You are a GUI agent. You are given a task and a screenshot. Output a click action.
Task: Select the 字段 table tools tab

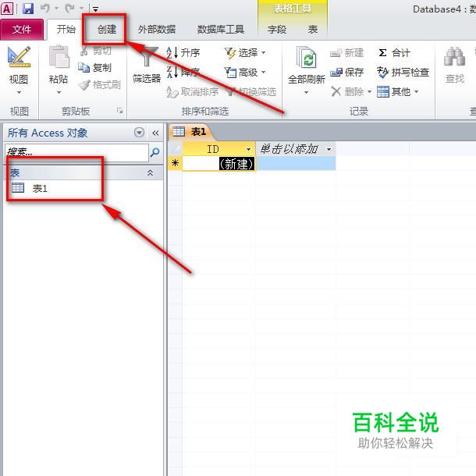[277, 30]
